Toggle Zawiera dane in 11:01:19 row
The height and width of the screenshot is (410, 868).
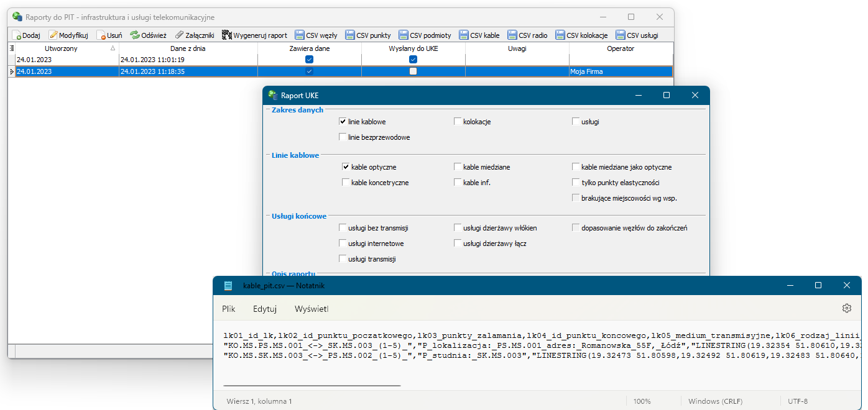coord(309,60)
